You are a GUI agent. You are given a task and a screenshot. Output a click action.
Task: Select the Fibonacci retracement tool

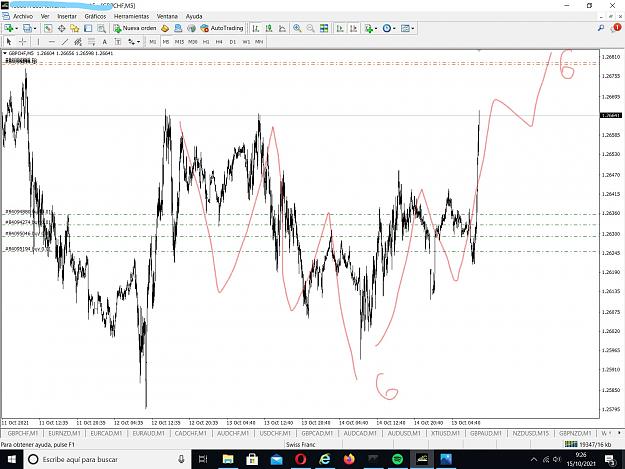coord(91,42)
